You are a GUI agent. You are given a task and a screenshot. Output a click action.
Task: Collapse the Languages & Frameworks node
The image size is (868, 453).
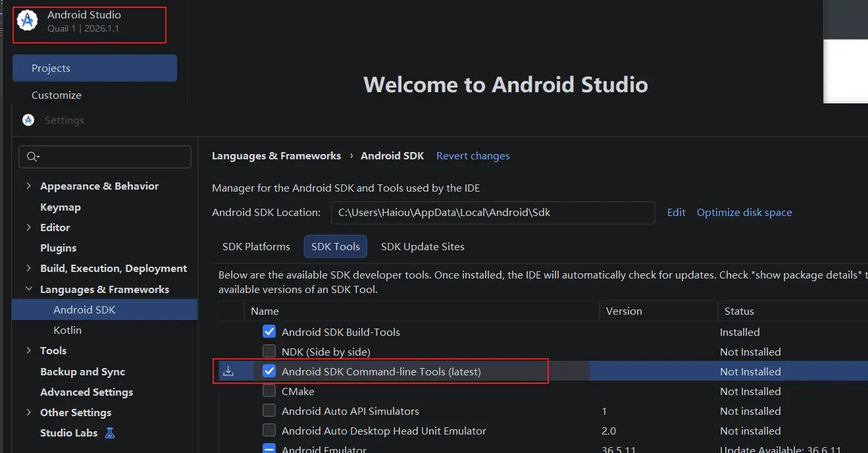coord(28,289)
